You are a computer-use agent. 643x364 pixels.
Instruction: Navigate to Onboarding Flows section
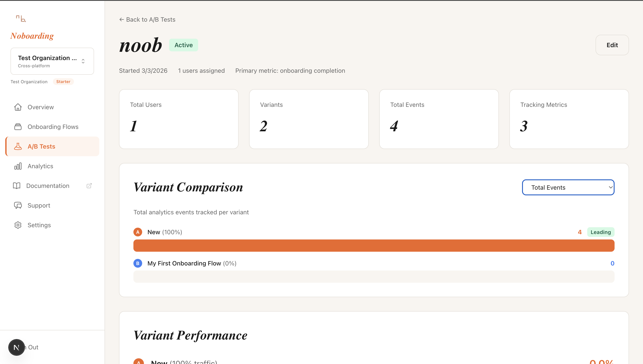[53, 127]
